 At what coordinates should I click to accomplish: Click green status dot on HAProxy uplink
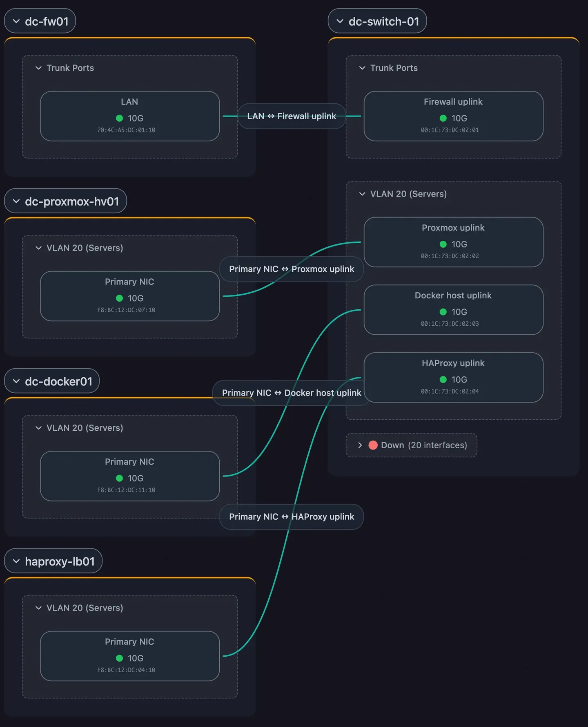coord(443,380)
